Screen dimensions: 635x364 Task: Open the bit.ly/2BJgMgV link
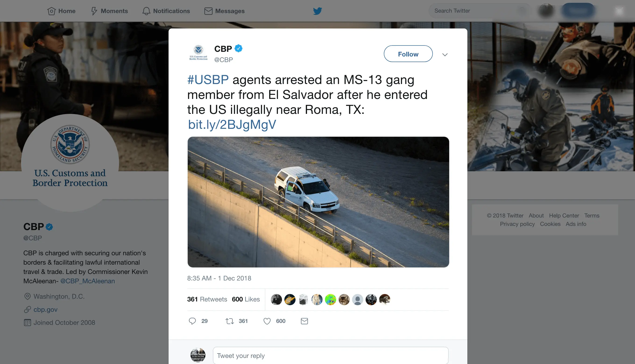click(232, 125)
